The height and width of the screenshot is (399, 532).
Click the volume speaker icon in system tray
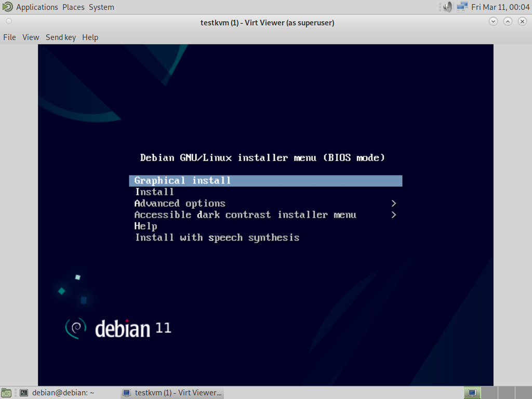446,7
